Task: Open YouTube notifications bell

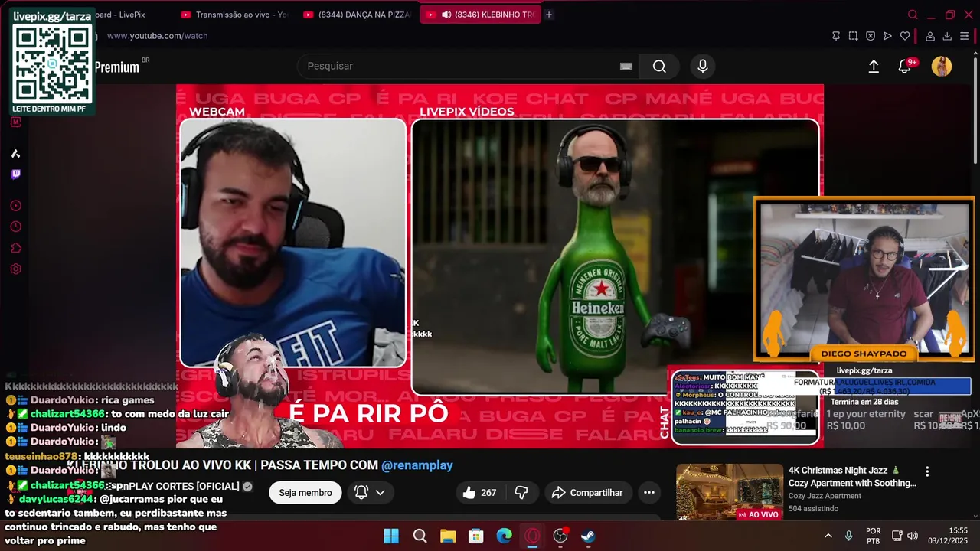Action: (905, 67)
